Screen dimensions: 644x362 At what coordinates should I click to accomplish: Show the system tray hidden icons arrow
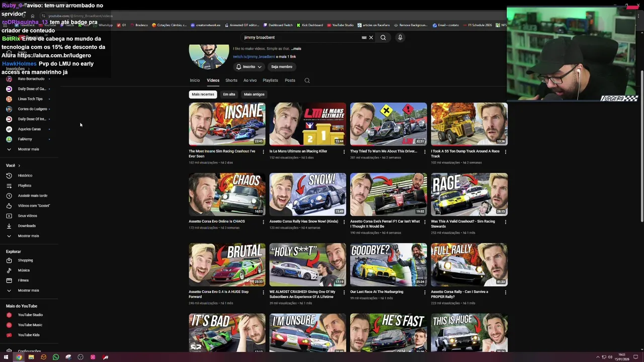click(x=598, y=357)
